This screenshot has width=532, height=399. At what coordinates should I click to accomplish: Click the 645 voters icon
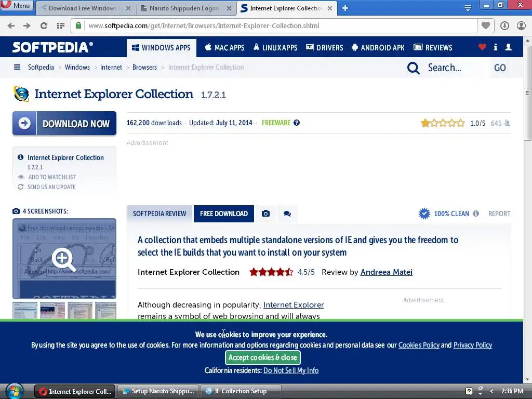pos(507,123)
